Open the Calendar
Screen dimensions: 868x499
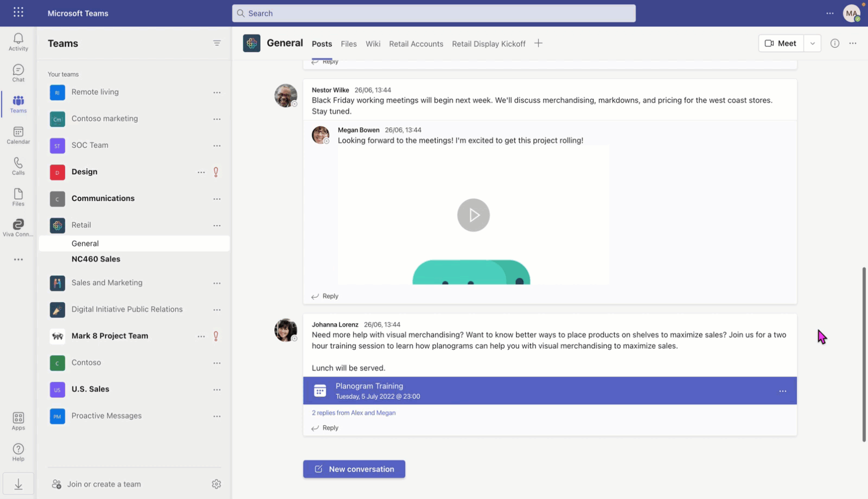(18, 134)
